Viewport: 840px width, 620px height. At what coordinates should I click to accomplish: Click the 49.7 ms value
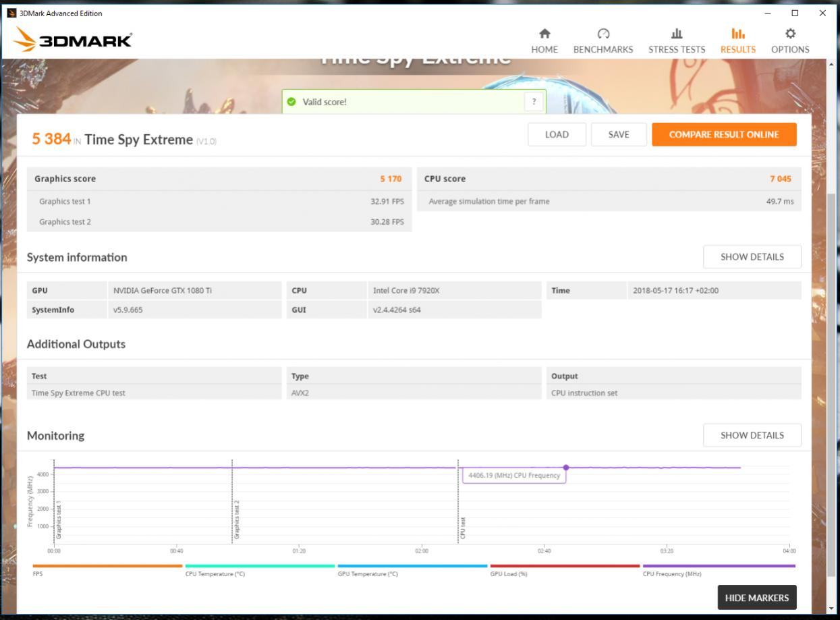point(780,201)
